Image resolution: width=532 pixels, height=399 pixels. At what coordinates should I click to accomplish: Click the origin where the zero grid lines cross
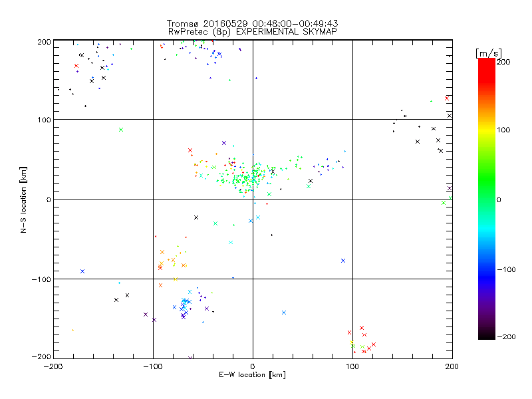[253, 199]
